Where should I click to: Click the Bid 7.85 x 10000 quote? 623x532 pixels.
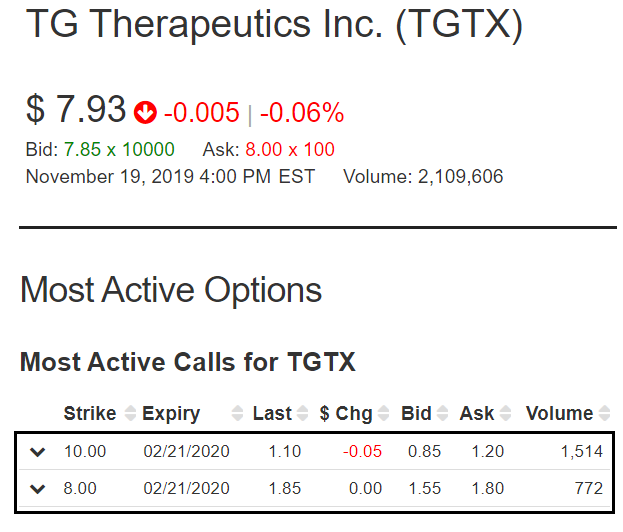(x=100, y=150)
